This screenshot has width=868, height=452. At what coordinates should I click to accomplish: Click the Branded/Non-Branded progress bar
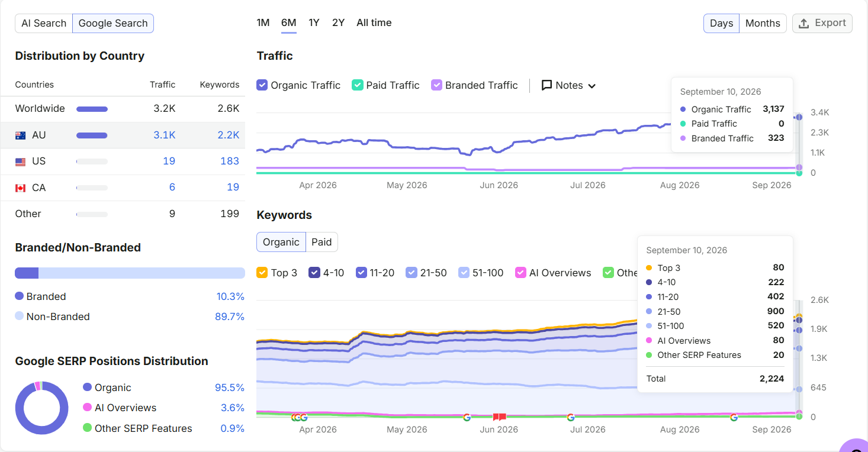(x=130, y=273)
